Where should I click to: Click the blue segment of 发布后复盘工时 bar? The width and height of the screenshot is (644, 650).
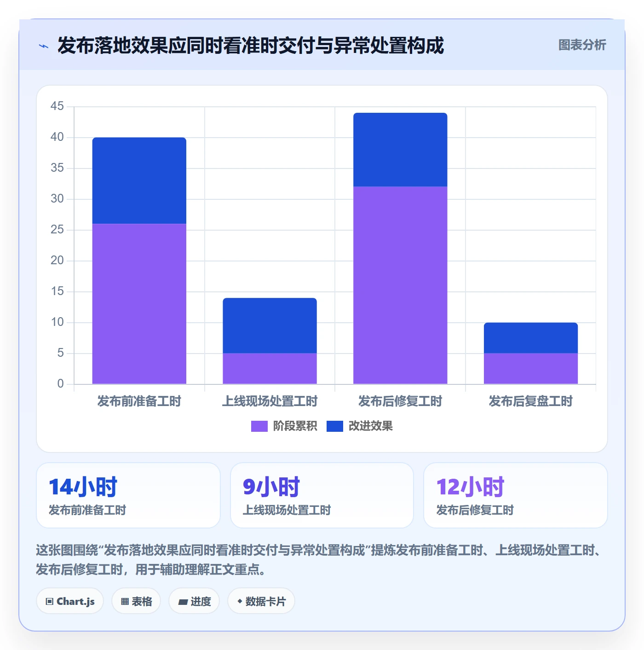(531, 338)
